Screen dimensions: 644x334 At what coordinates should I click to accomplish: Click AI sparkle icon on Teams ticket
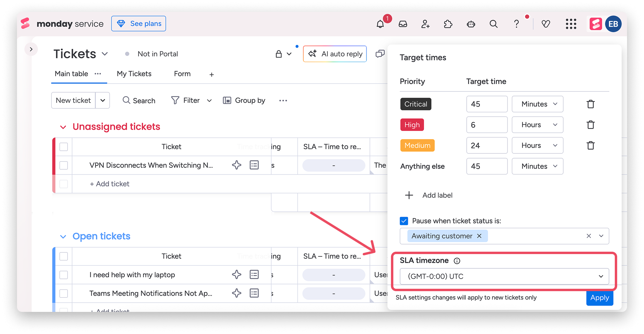pyautogui.click(x=237, y=293)
